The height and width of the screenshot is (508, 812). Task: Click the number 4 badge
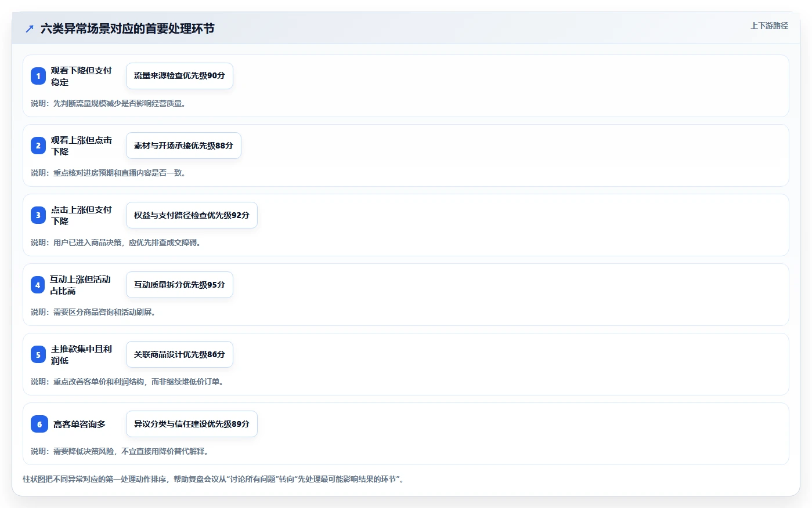pyautogui.click(x=38, y=285)
